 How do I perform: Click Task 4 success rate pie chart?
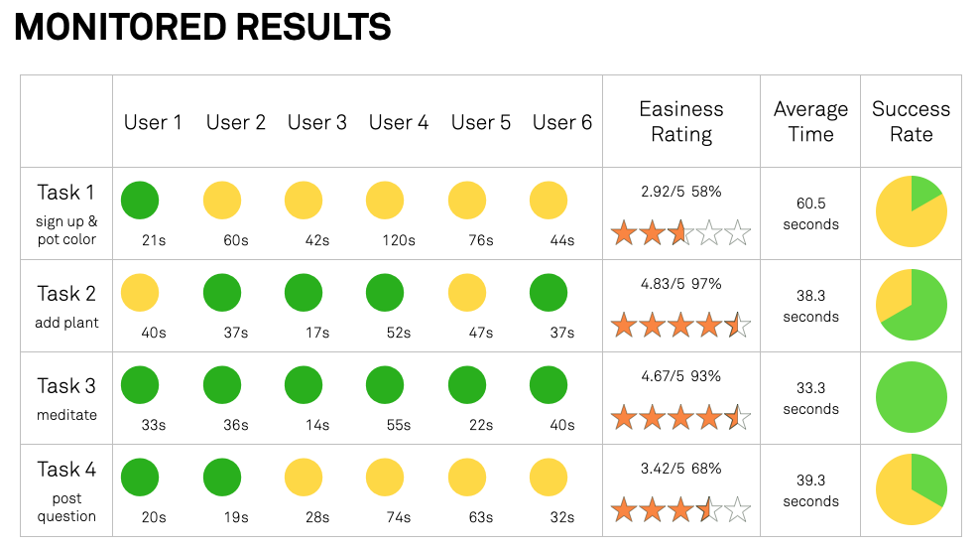coord(912,489)
